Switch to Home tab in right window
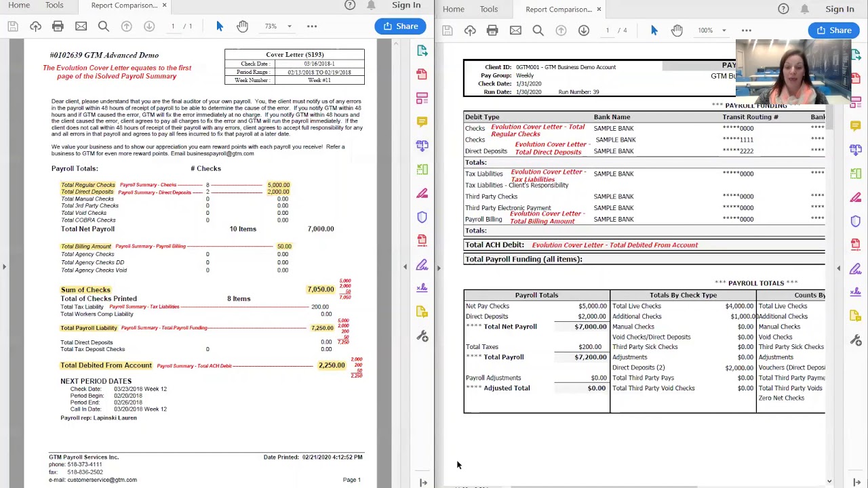This screenshot has width=868, height=488. [x=454, y=9]
